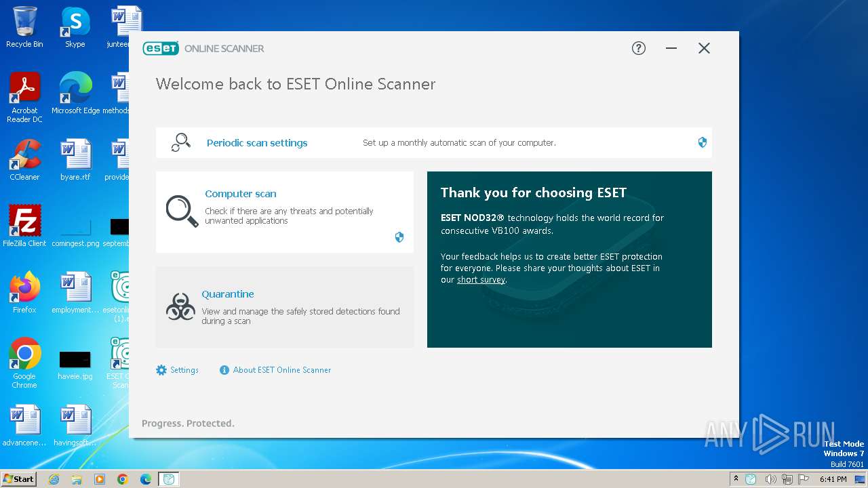Click the 'Progress. Protected.' footer text

click(x=188, y=423)
